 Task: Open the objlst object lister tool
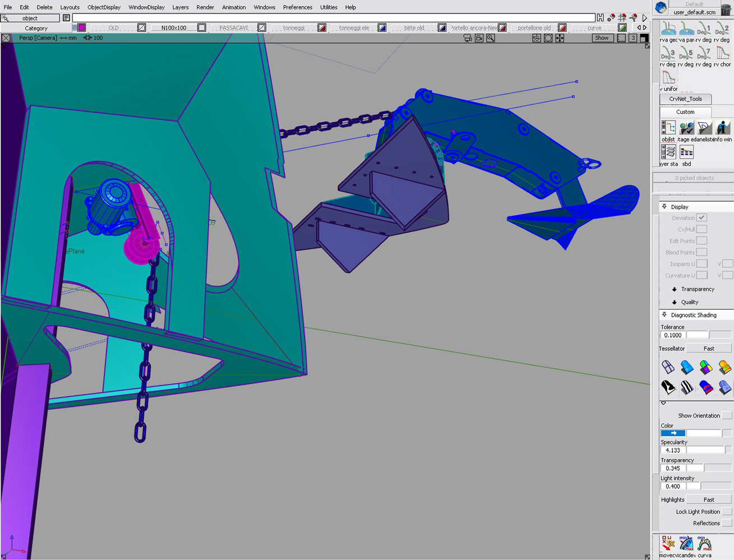click(668, 128)
